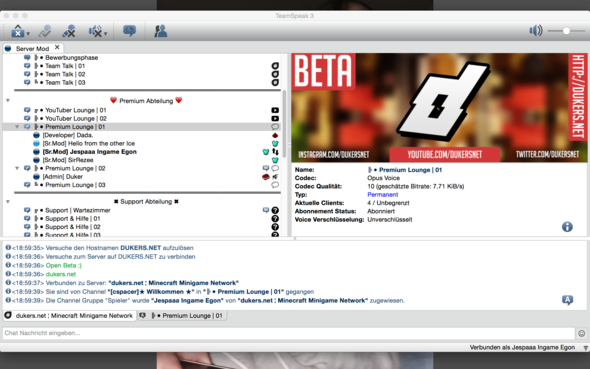The width and height of the screenshot is (590, 369).
Task: Click the user status icon next to [Admin] Duker
Action: (x=36, y=176)
